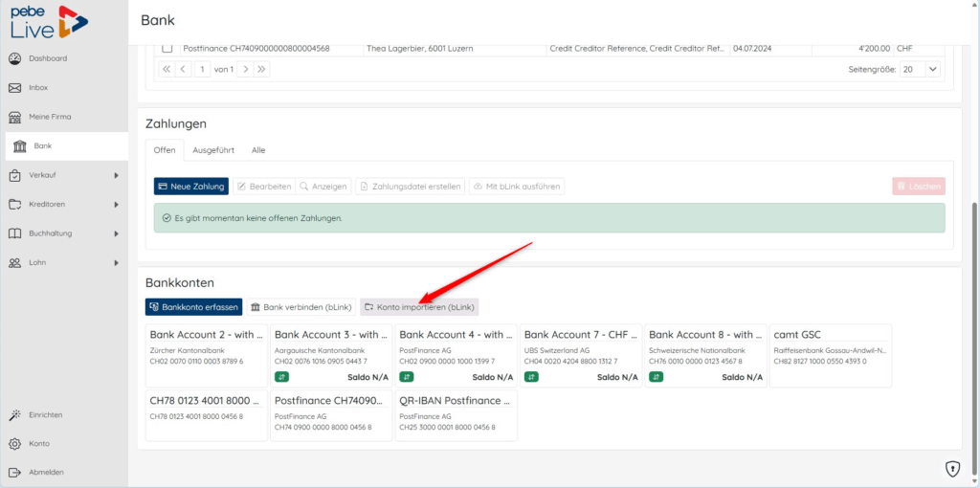Click the Buchhaltung book icon
This screenshot has width=980, height=488.
tap(15, 233)
